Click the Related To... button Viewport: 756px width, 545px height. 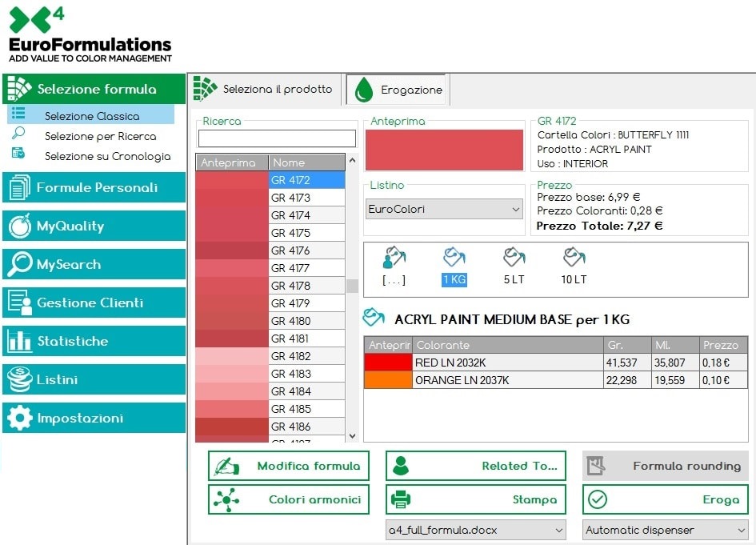(x=476, y=466)
